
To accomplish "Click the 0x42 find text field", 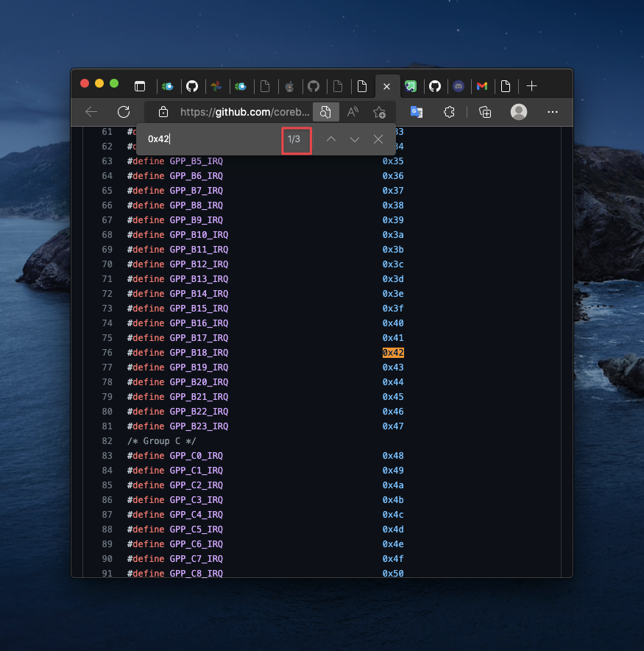I will (x=210, y=139).
